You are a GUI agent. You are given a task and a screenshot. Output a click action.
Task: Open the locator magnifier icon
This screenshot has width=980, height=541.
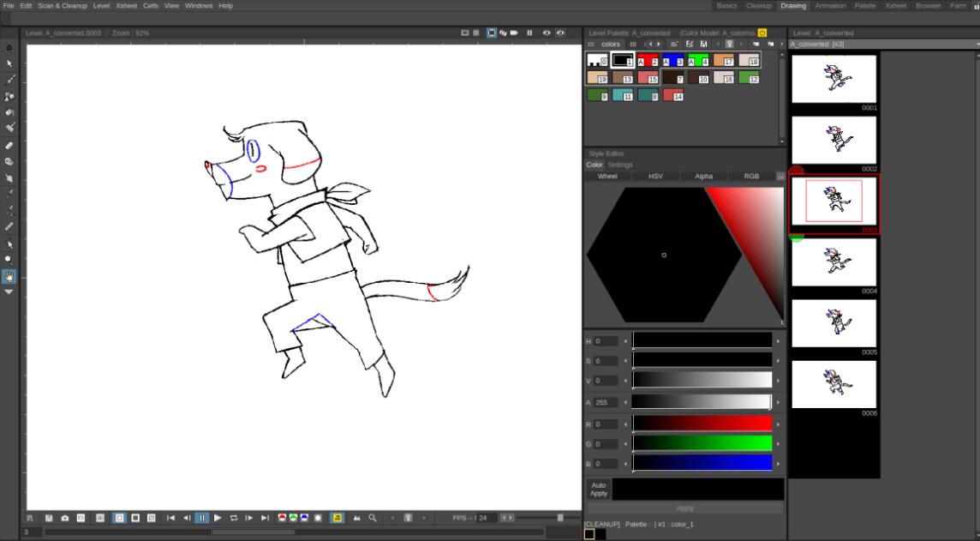pos(373,518)
